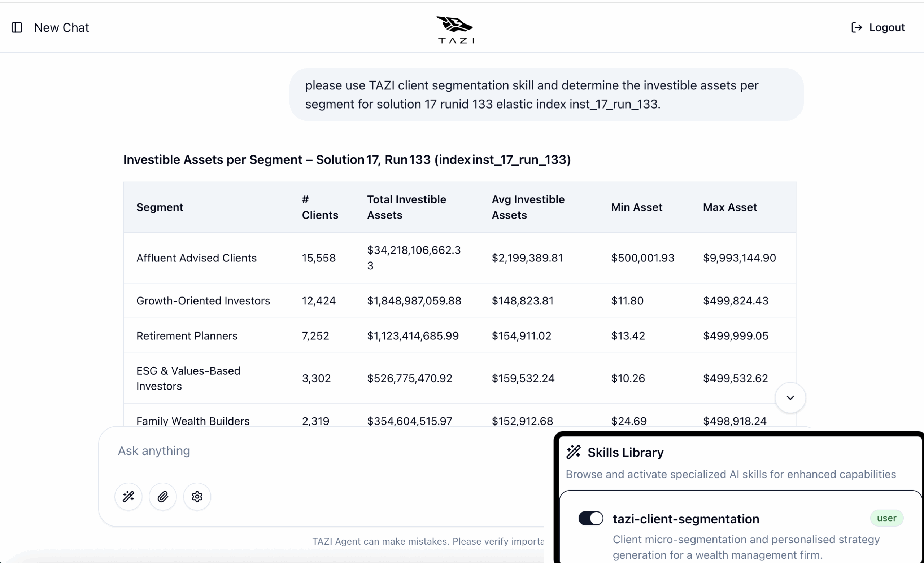
Task: Open the Skills magic wand button
Action: [x=128, y=497]
